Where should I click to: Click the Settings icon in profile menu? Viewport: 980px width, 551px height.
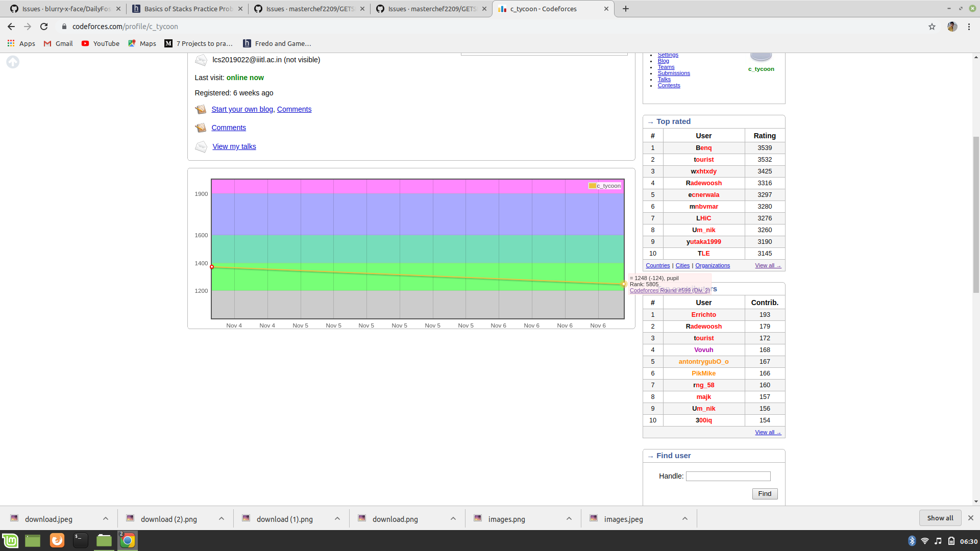coord(667,54)
